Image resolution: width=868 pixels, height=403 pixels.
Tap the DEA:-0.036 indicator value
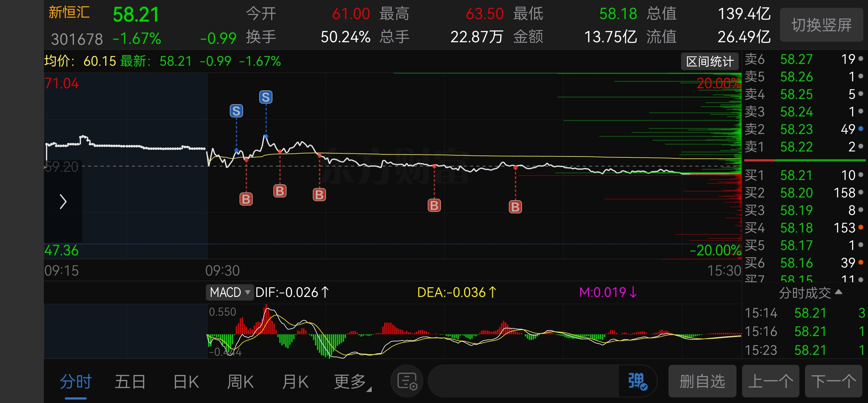pyautogui.click(x=457, y=292)
